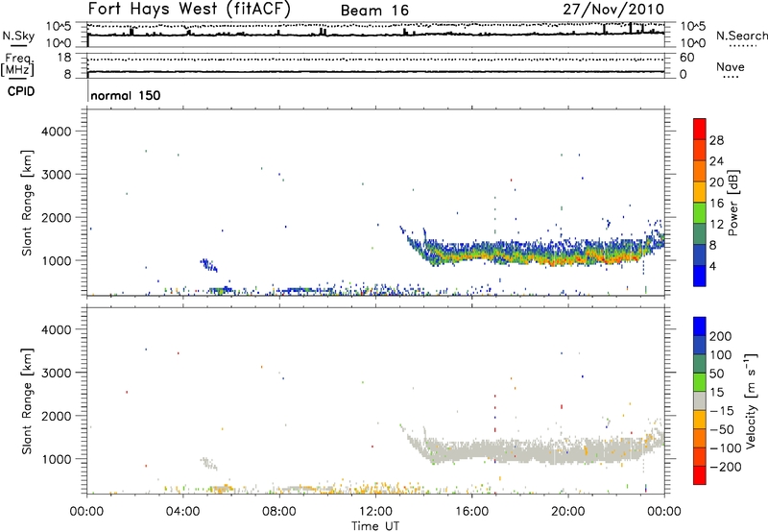Click the 'Nave' legend label

[x=731, y=66]
